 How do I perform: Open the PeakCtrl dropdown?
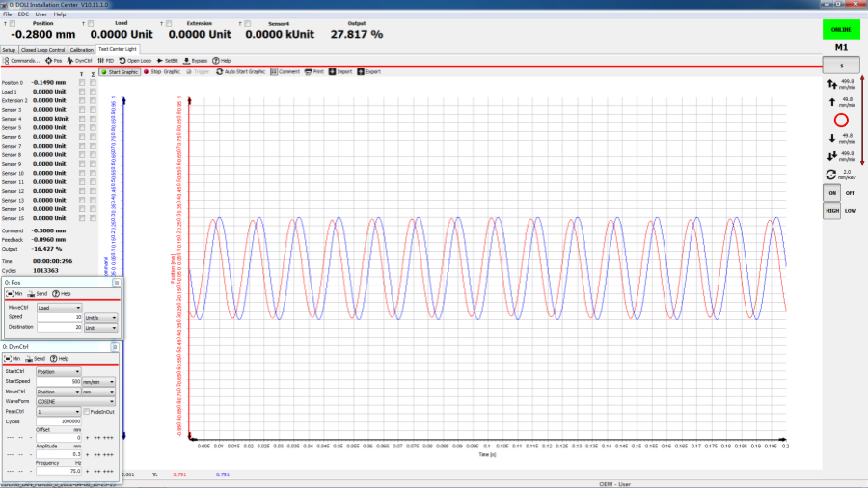tap(58, 412)
